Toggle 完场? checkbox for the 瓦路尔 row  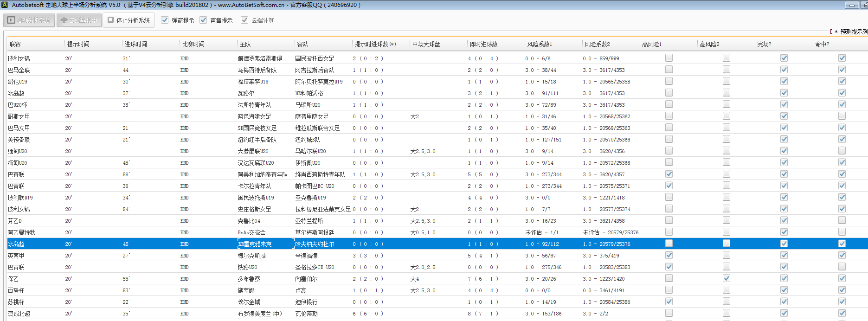coord(784,93)
